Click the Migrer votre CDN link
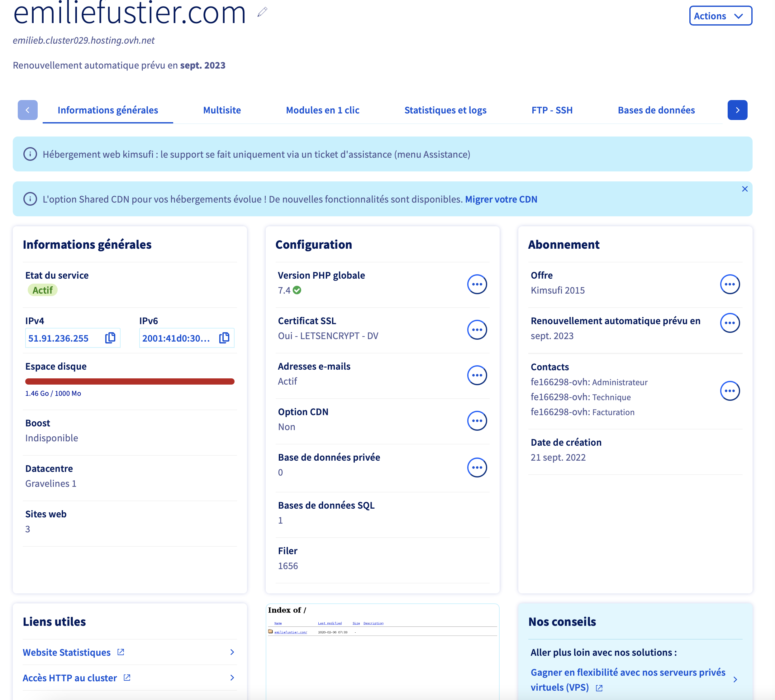 pyautogui.click(x=501, y=199)
